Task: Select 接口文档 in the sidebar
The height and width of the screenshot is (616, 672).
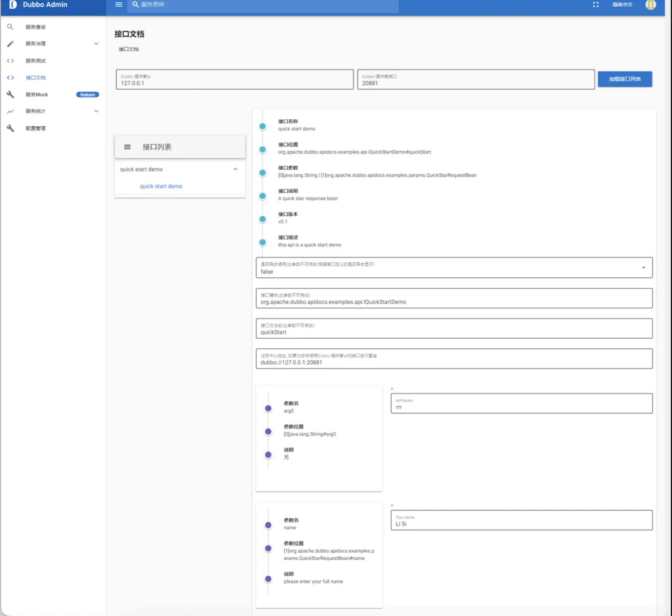Action: pos(53,77)
